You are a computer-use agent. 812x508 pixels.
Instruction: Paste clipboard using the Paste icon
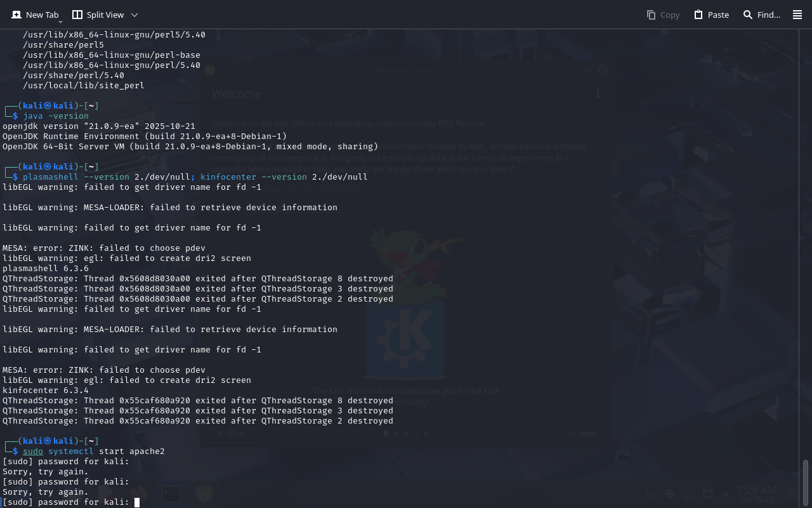point(698,15)
